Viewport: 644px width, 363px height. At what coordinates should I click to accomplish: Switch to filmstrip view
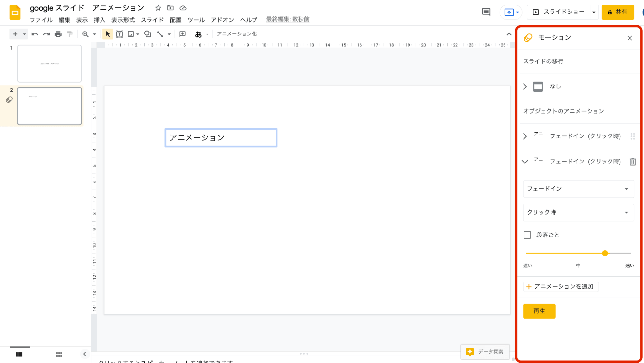point(19,354)
